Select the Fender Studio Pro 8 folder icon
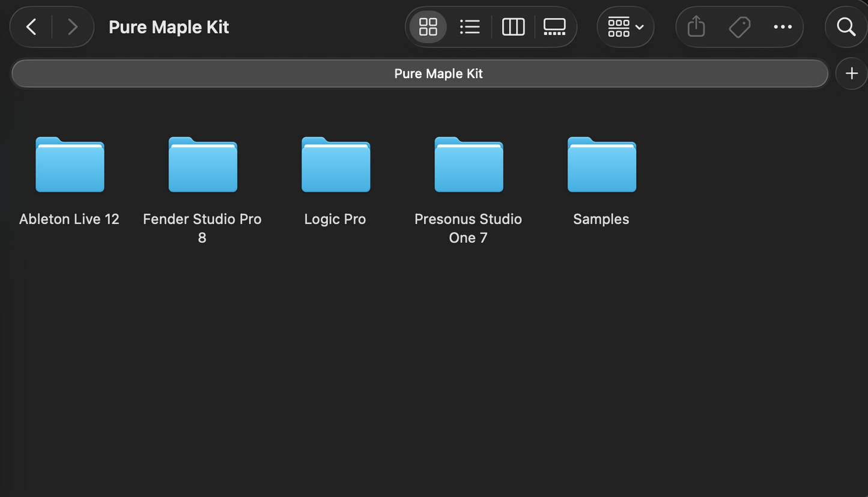The height and width of the screenshot is (497, 868). (x=202, y=165)
